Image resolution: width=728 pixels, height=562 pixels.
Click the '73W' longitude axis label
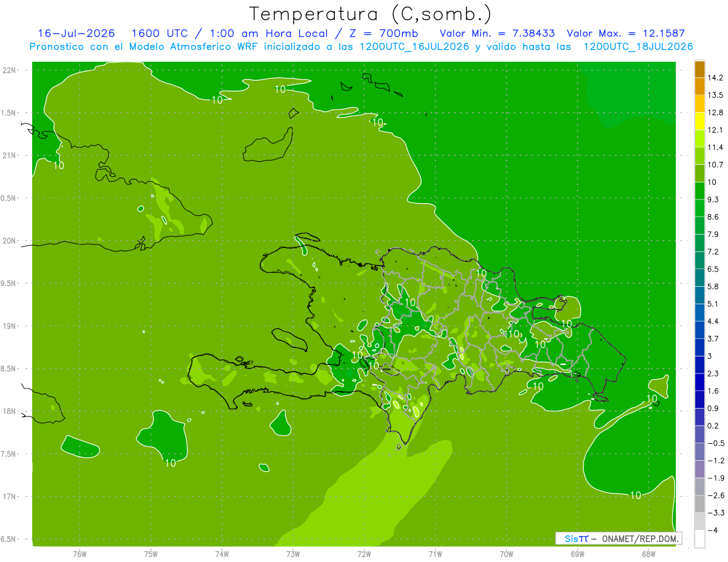[293, 554]
